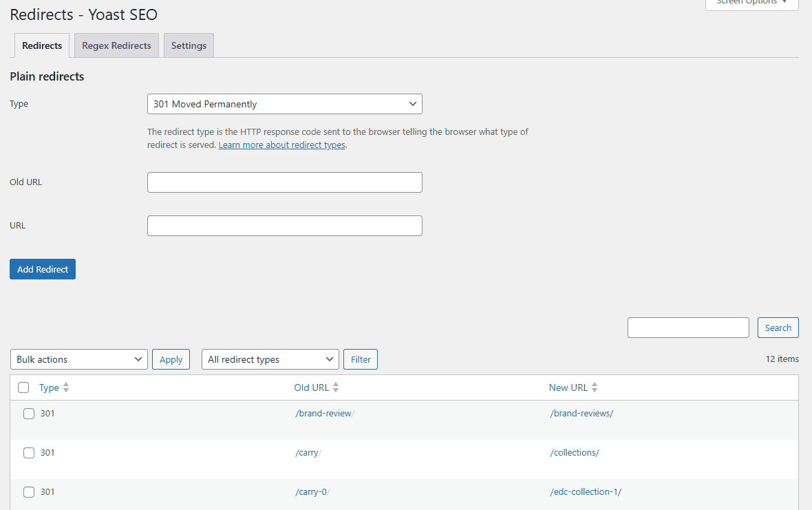Check the select-all checkbox in table header

coord(23,387)
